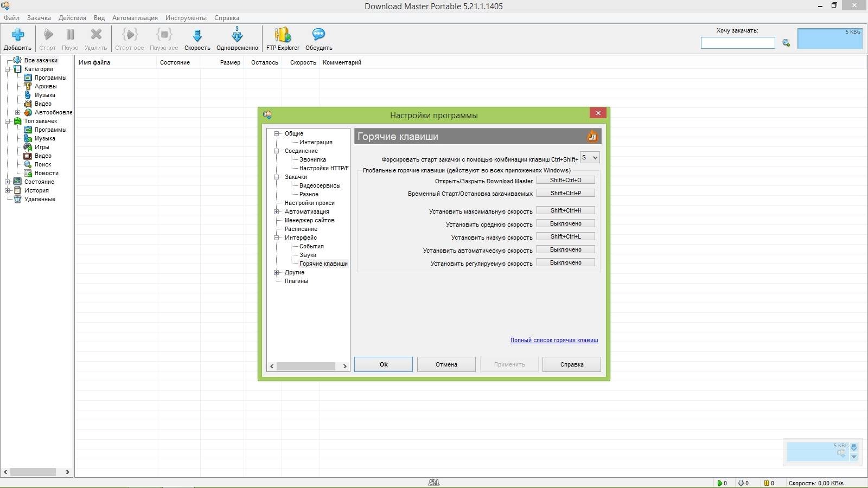Collapse the Топ закачек node in sidebar
This screenshot has height=488, width=868.
(8, 121)
